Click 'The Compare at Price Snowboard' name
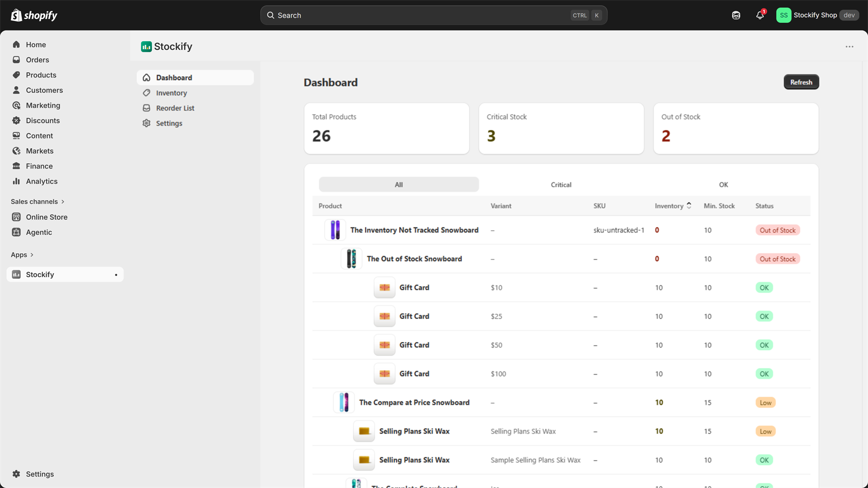The height and width of the screenshot is (488, 868). 414,402
